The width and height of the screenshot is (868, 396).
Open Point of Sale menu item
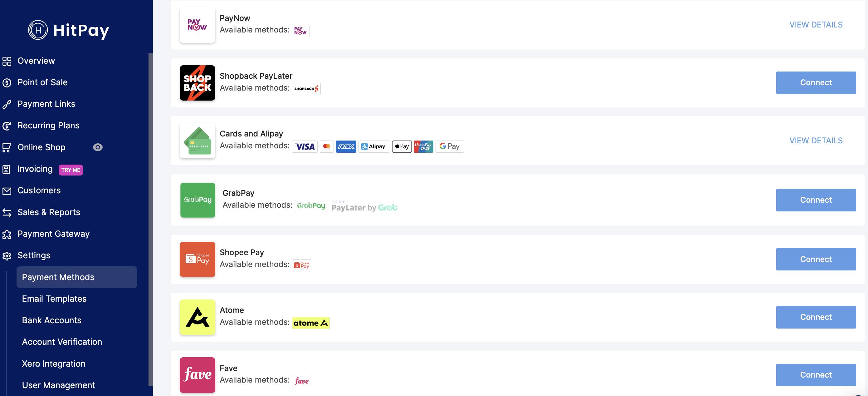42,82
